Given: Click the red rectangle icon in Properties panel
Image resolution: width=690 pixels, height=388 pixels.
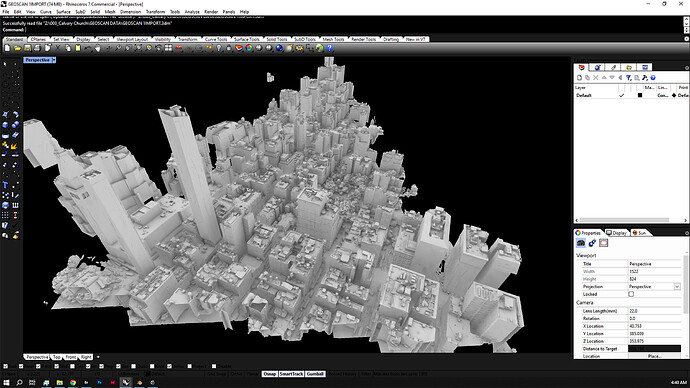Looking at the screenshot, I should tap(603, 242).
